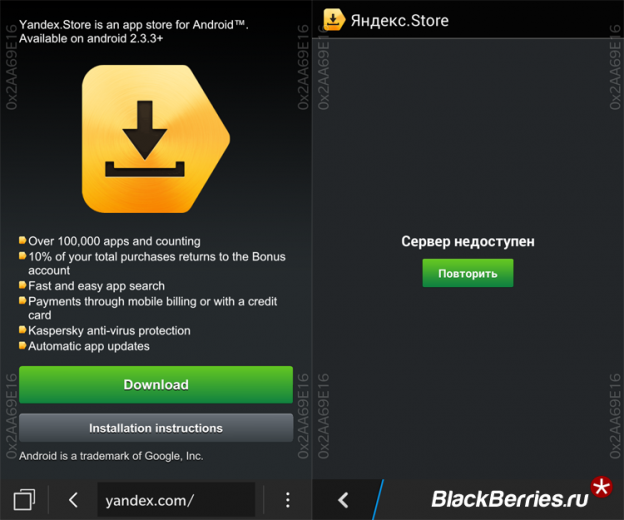Tap the yellow bullet beside "Over 100,000 apps"
624x520 pixels.
(22, 241)
